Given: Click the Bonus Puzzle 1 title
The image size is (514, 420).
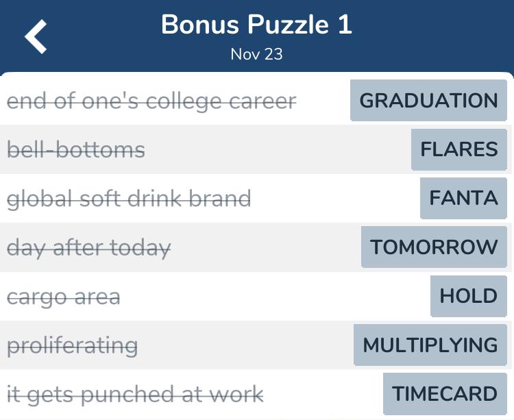Looking at the screenshot, I should [x=257, y=24].
